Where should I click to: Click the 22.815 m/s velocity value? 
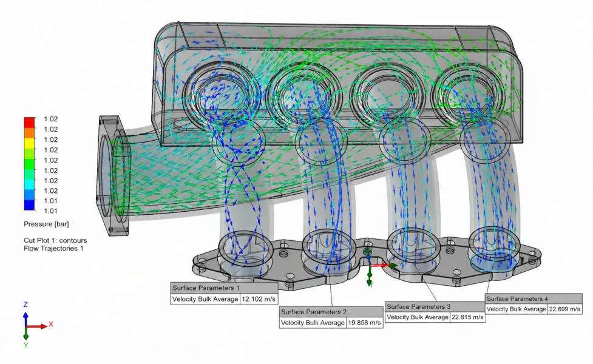click(467, 317)
